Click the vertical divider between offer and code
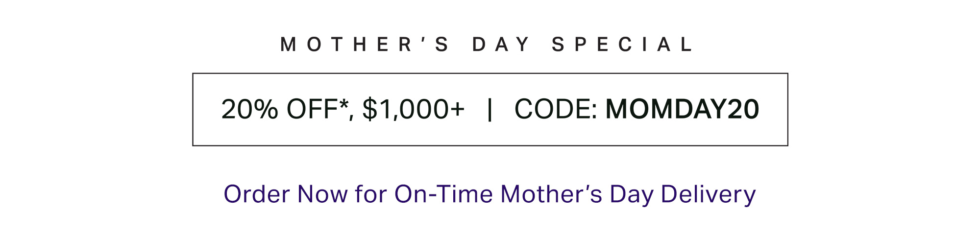This screenshot has height=236, width=980. 490,109
